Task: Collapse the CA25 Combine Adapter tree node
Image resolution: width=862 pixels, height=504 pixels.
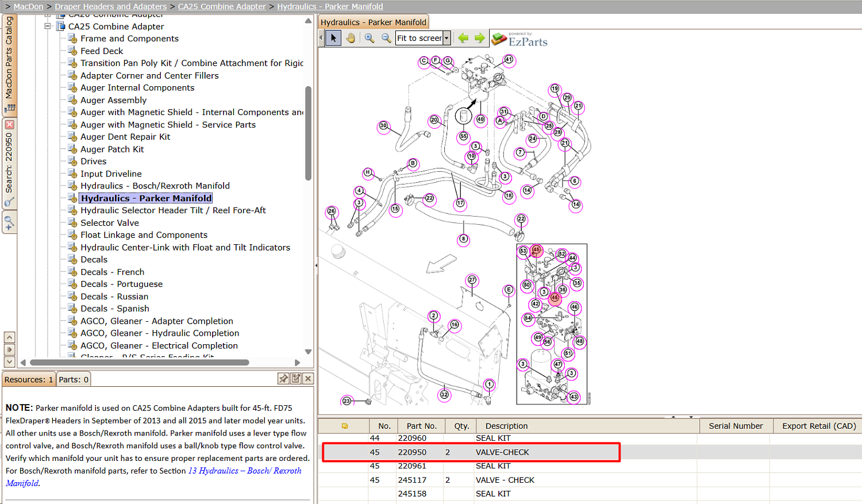Action: click(48, 26)
